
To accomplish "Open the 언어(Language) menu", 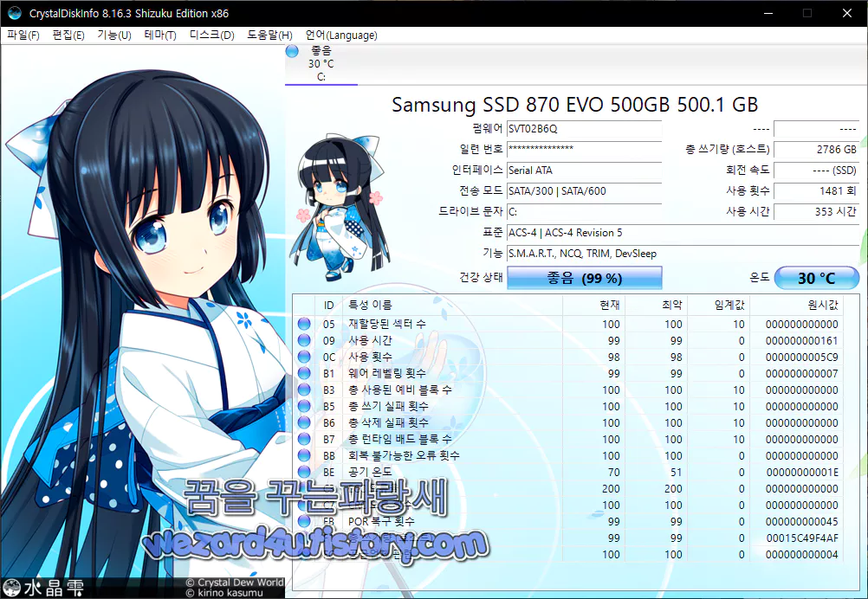I will (x=341, y=35).
